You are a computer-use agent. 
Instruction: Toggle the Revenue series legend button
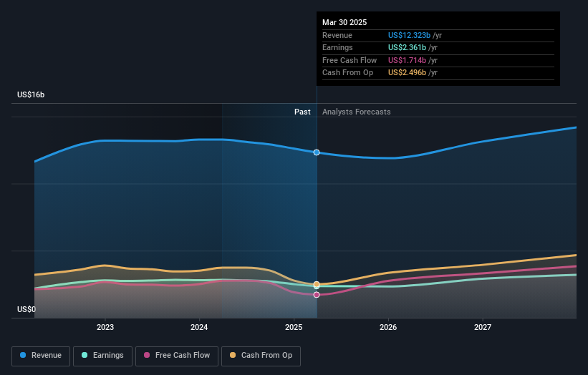tap(41, 356)
